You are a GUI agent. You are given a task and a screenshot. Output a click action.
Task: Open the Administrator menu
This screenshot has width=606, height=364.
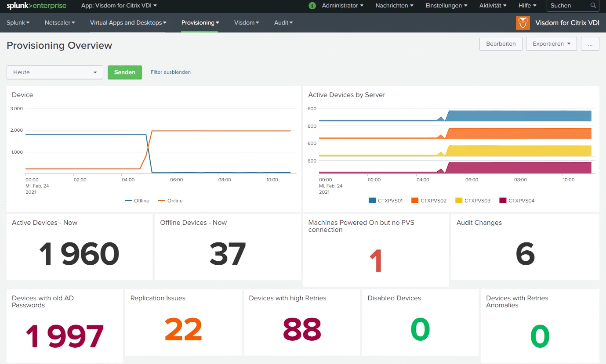pos(343,6)
